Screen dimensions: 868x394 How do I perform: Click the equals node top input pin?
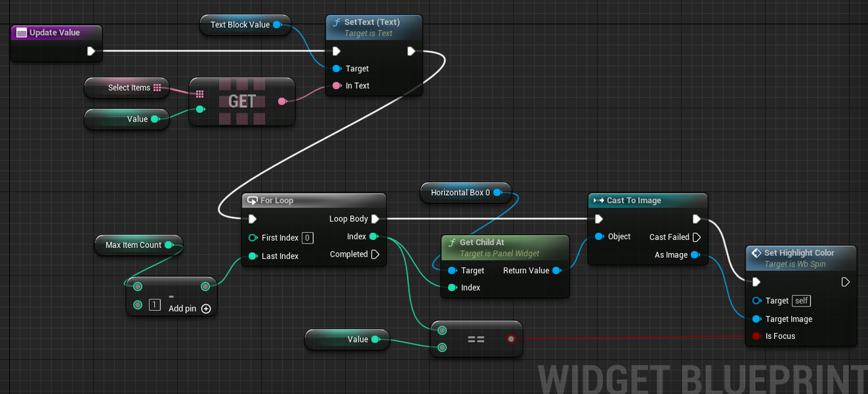click(442, 330)
